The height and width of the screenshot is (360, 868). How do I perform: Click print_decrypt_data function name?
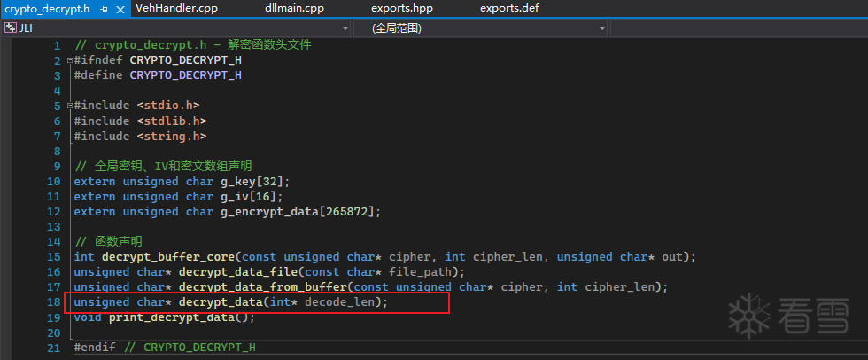[x=172, y=317]
